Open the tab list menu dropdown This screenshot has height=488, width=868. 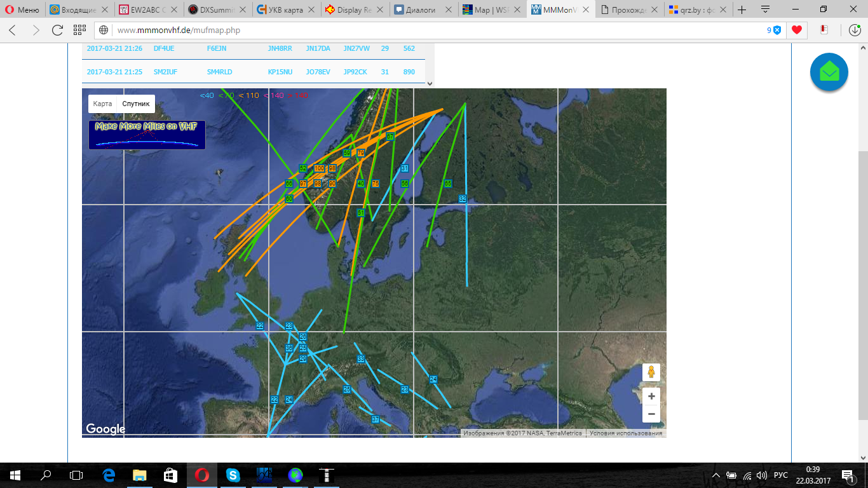765,10
